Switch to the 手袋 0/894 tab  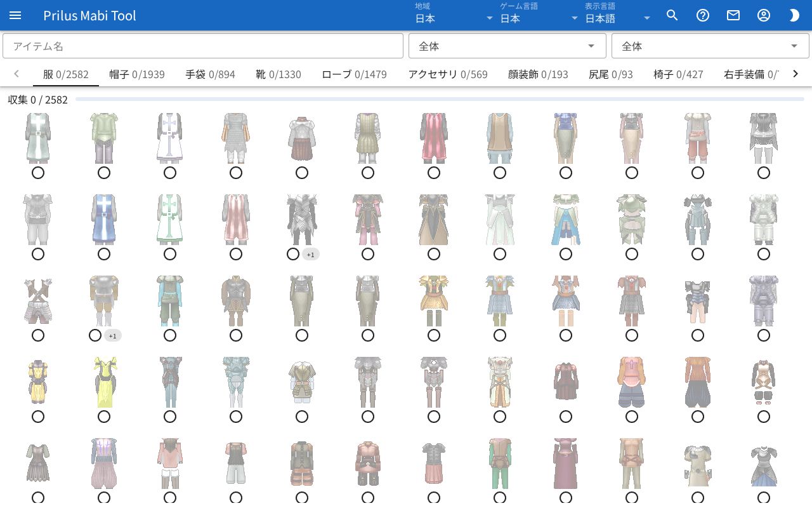coord(210,74)
